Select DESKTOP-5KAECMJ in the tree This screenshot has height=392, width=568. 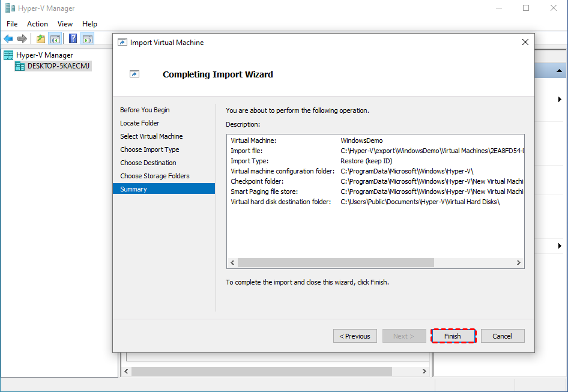(58, 66)
